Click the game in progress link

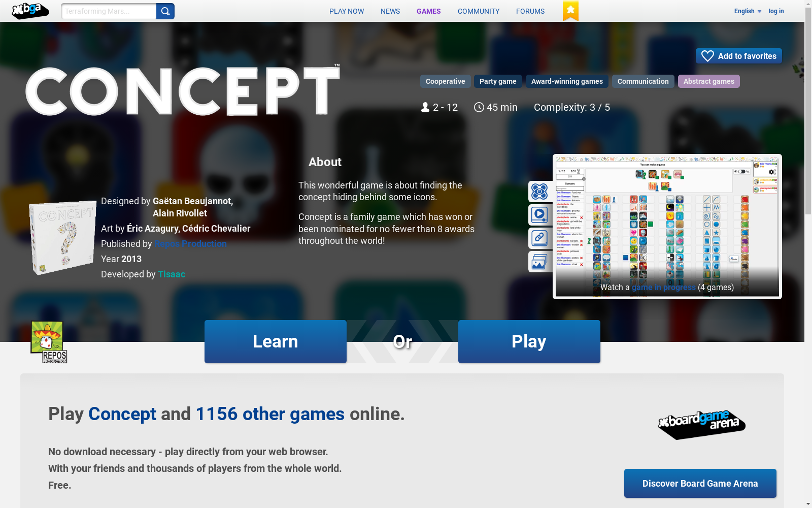click(663, 287)
